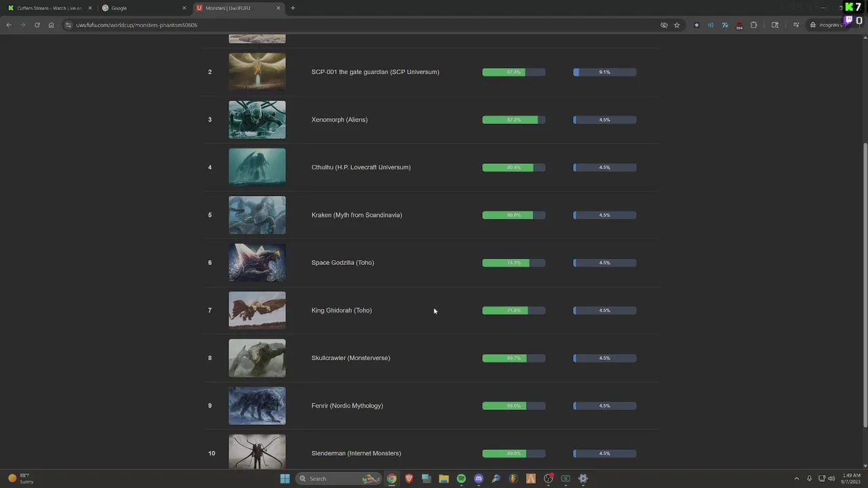The width and height of the screenshot is (868, 488).
Task: Click the blue sound-wave extension icon
Action: pyautogui.click(x=711, y=25)
